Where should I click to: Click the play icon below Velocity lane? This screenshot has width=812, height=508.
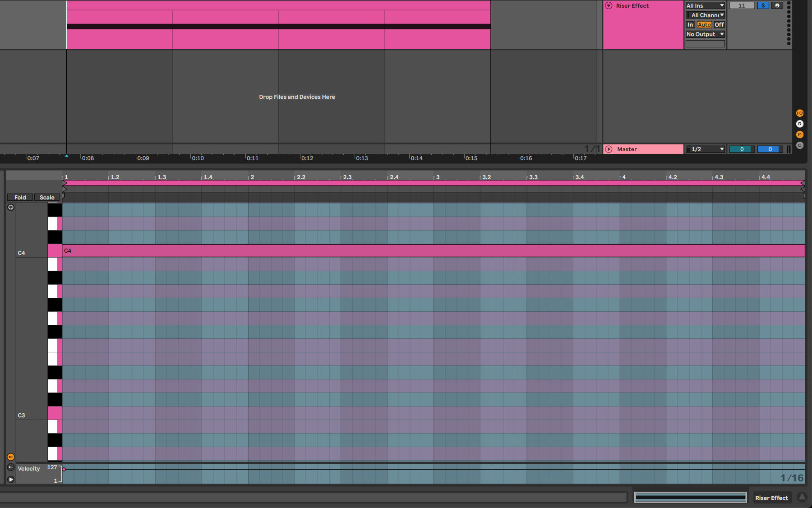11,480
